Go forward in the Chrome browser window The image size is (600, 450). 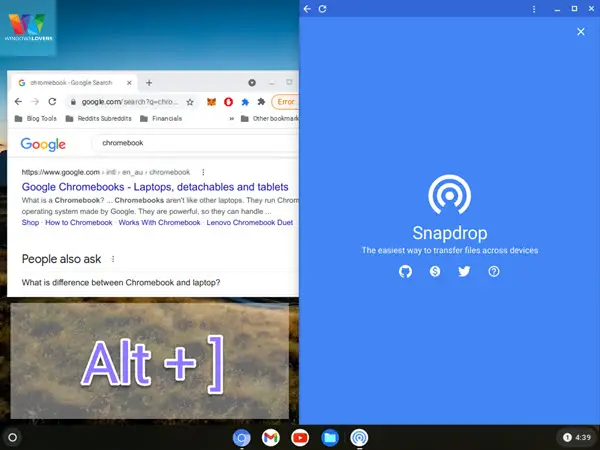coord(35,101)
